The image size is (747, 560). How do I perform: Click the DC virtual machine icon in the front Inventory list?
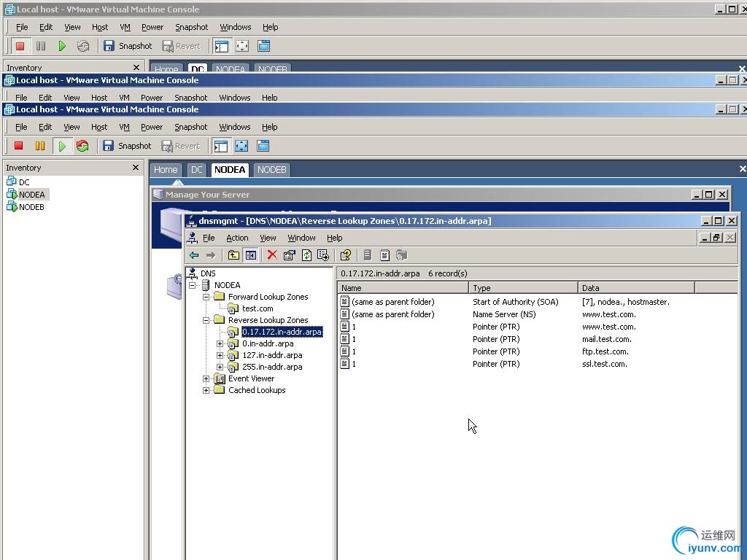click(12, 182)
